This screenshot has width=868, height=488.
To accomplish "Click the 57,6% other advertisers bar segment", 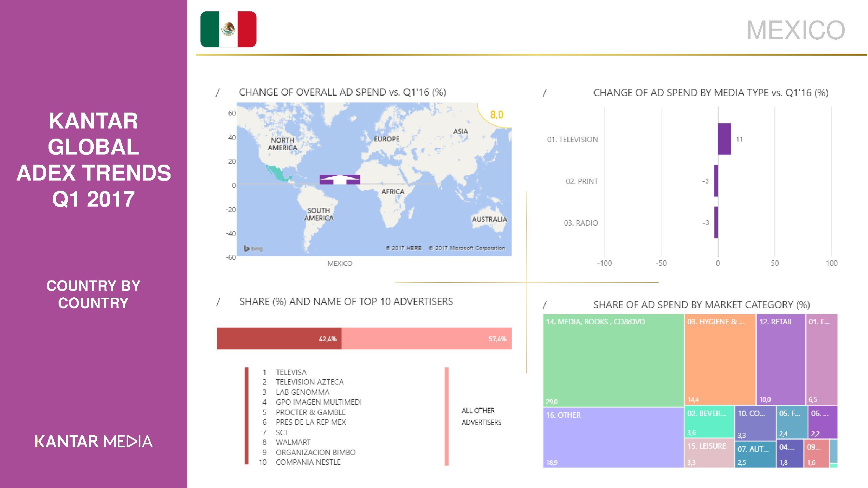I will (x=427, y=338).
